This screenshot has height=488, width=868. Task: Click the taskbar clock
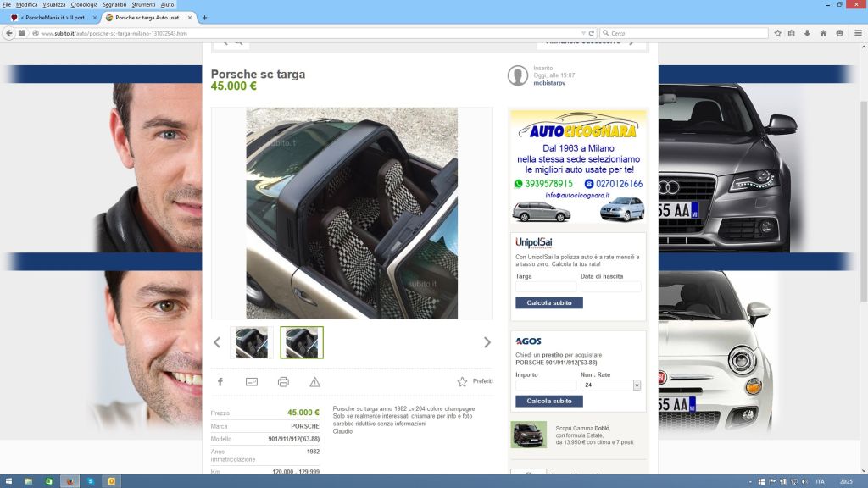click(x=846, y=482)
